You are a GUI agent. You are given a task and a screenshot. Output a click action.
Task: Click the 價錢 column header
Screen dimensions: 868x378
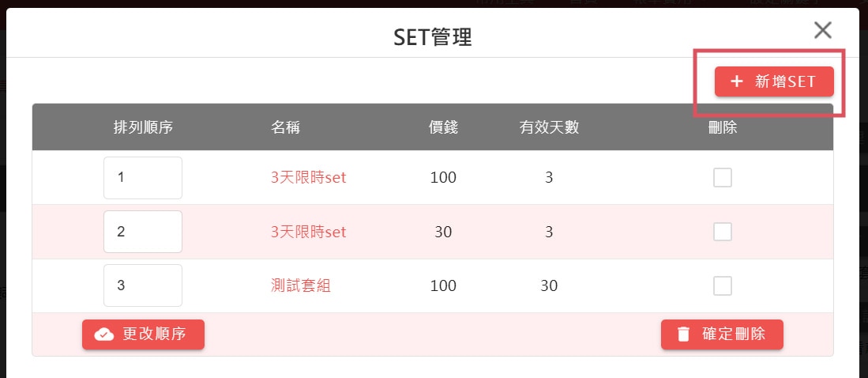tap(443, 127)
